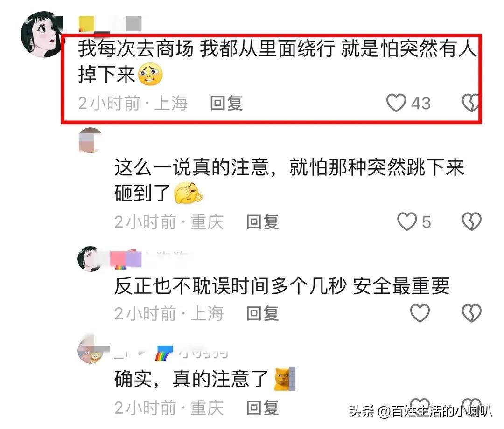
Task: Open username of the top commenter
Action: pyautogui.click(x=110, y=24)
